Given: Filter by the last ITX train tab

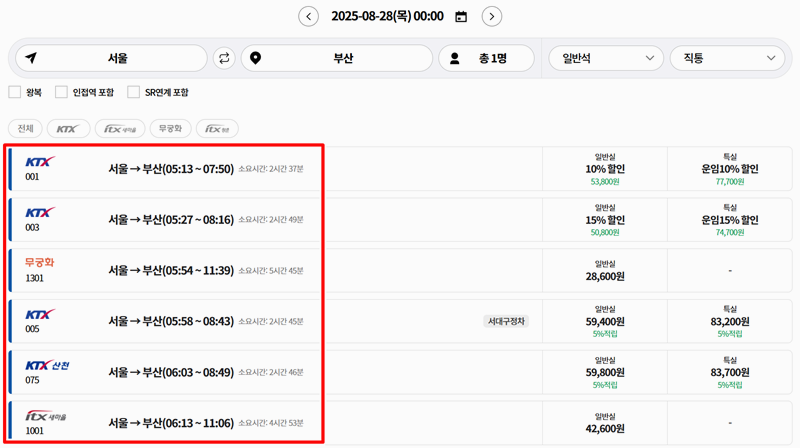Looking at the screenshot, I should point(217,129).
